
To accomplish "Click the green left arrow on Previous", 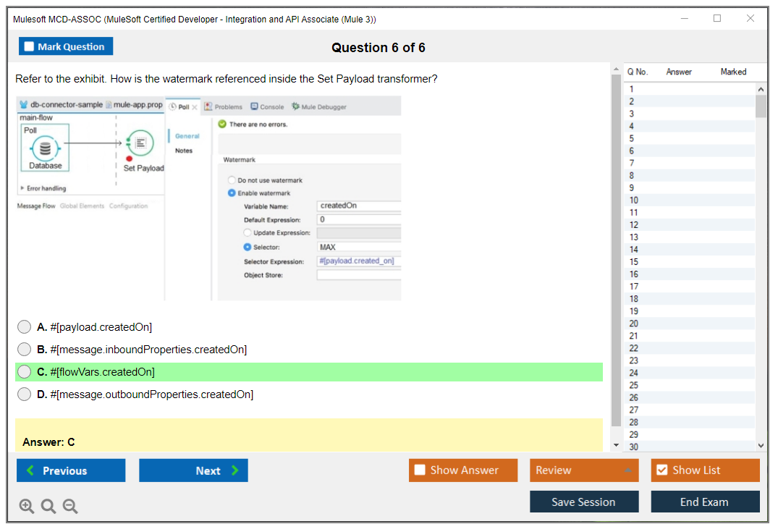I will 30,470.
